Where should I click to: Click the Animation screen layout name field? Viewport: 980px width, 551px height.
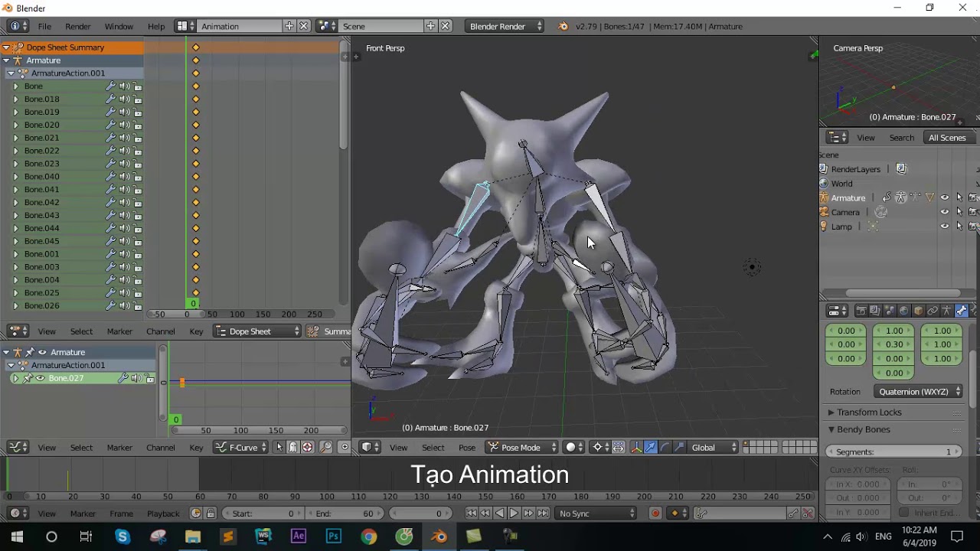click(239, 26)
